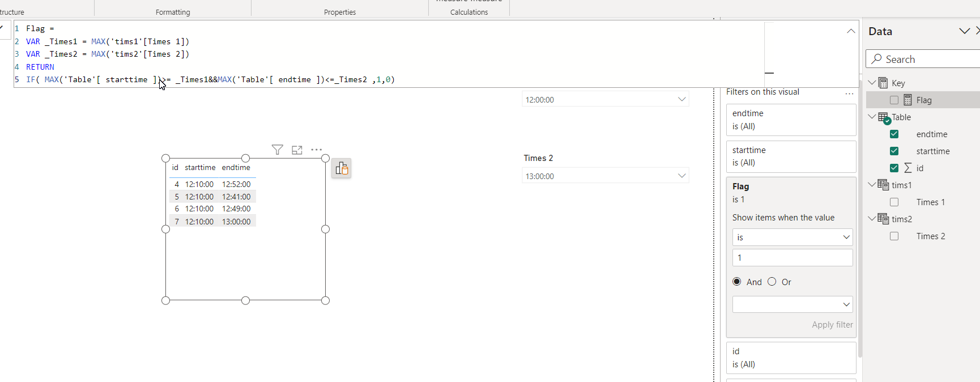Click the sigma icon beside id field
Viewport: 980px width, 382px height.
[x=908, y=168]
